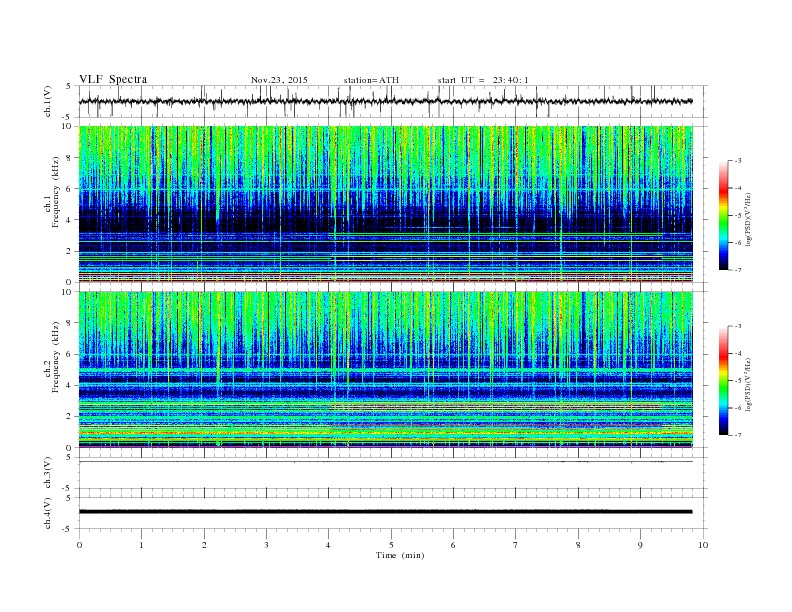Click the "8" kHz tick on ch.1 axis

coord(70,158)
